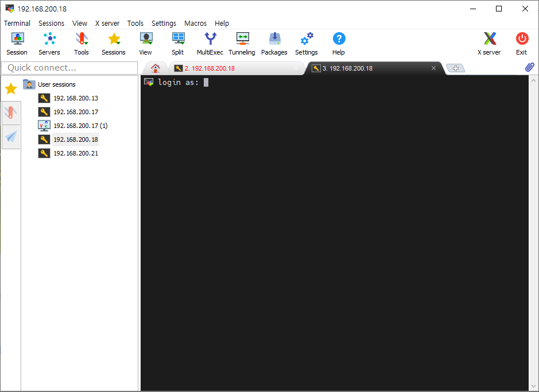Open the Tools menu in the menu bar
The height and width of the screenshot is (392, 539).
click(x=135, y=24)
